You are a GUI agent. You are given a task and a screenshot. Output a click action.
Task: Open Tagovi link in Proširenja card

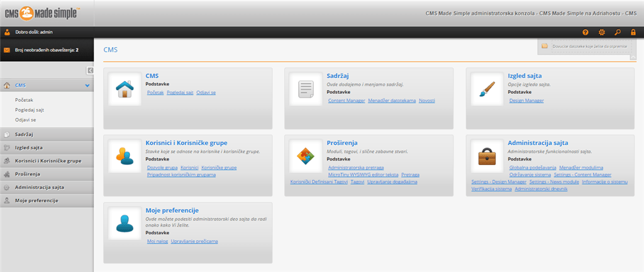coord(357,181)
